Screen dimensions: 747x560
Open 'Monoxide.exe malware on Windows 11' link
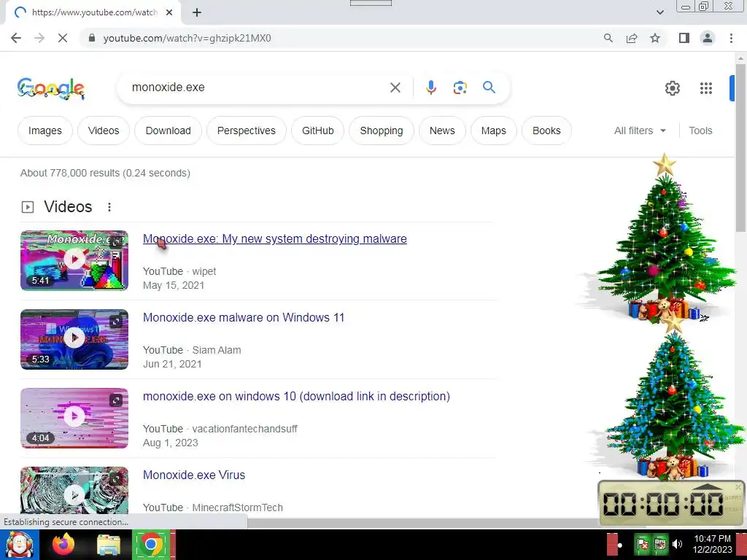point(244,318)
